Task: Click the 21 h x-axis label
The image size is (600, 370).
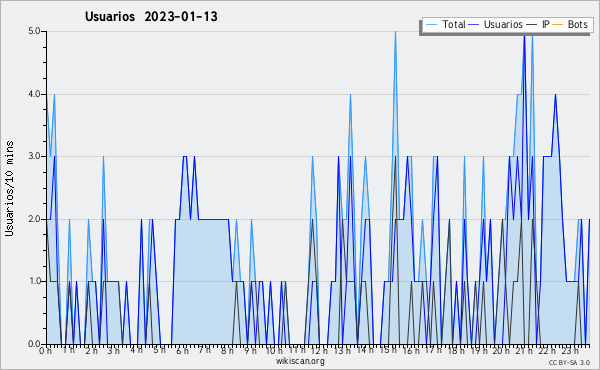Action: (x=523, y=350)
